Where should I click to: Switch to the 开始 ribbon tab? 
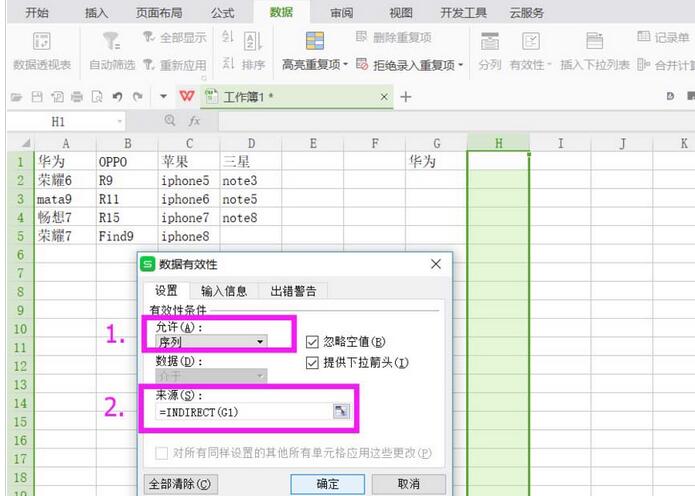click(x=37, y=13)
